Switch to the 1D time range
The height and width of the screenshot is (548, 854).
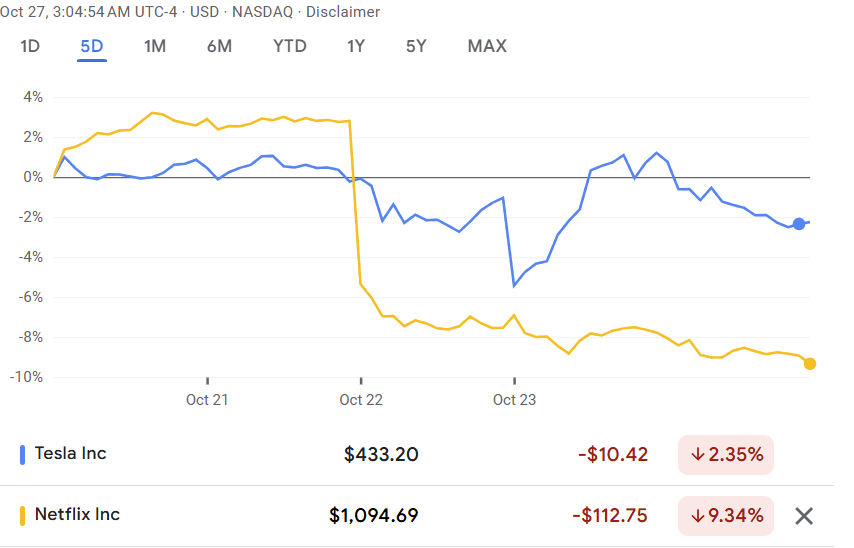tap(30, 46)
